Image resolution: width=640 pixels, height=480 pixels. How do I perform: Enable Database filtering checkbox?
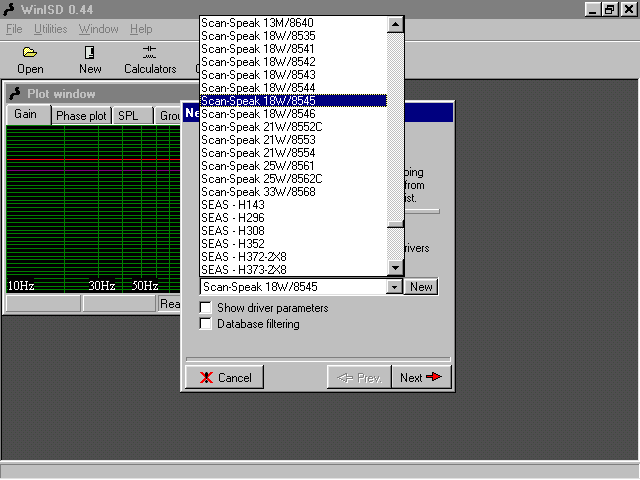[205, 324]
